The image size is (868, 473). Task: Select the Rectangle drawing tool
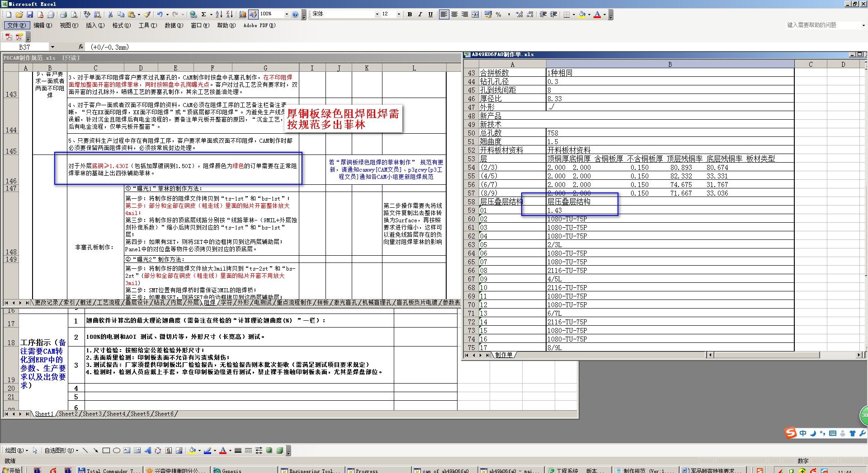106,450
